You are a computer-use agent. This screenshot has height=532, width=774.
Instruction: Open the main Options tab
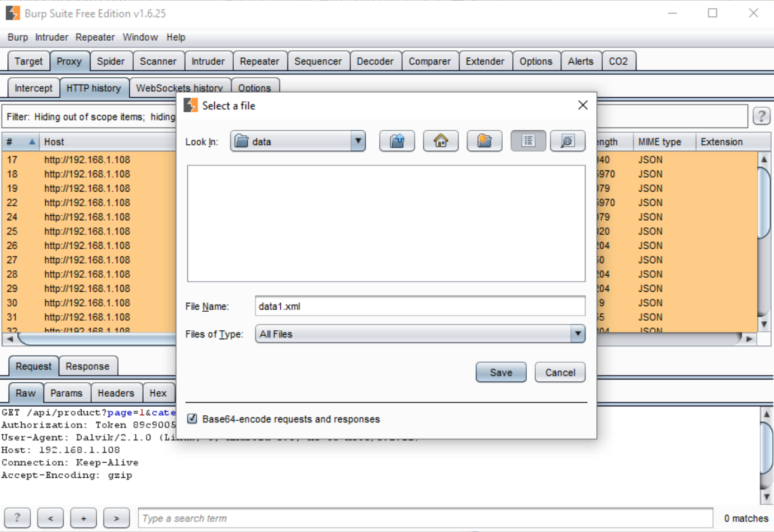coord(536,61)
